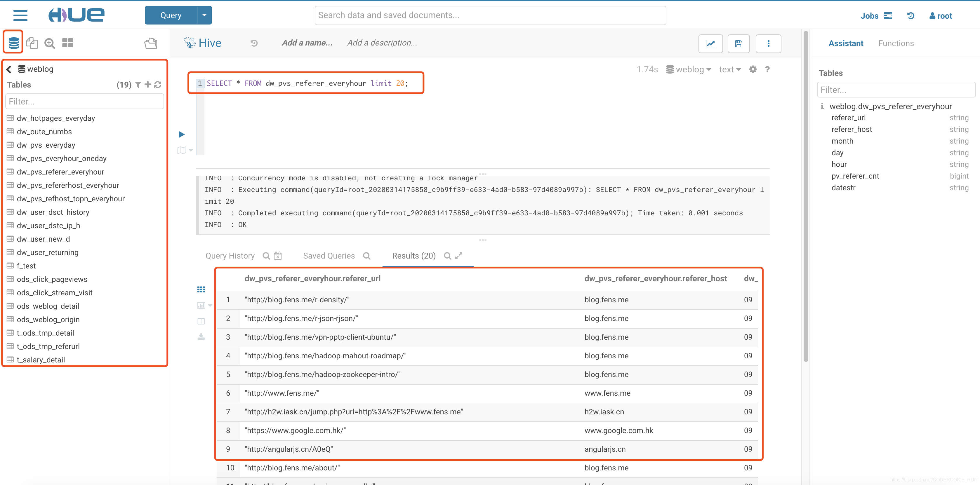Open the Query button dropdown arrow

(204, 15)
